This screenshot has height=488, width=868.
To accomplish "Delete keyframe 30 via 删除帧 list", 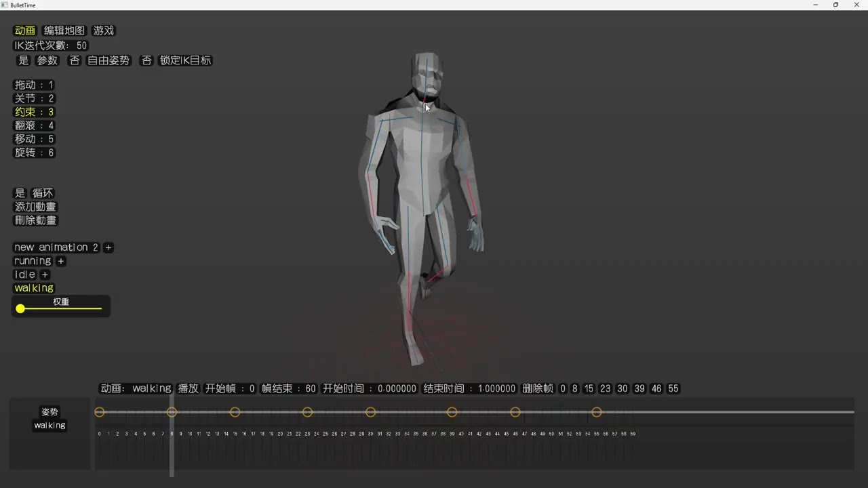I will click(x=623, y=388).
